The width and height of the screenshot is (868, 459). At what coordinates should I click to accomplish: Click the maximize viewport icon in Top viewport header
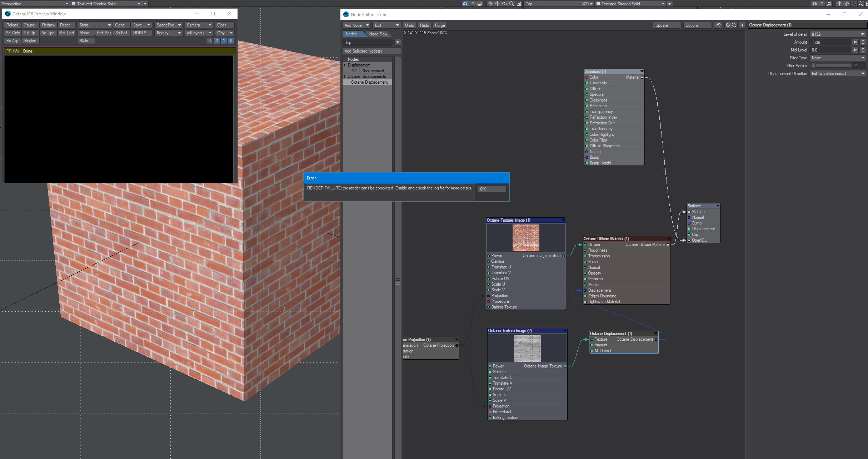[867, 4]
